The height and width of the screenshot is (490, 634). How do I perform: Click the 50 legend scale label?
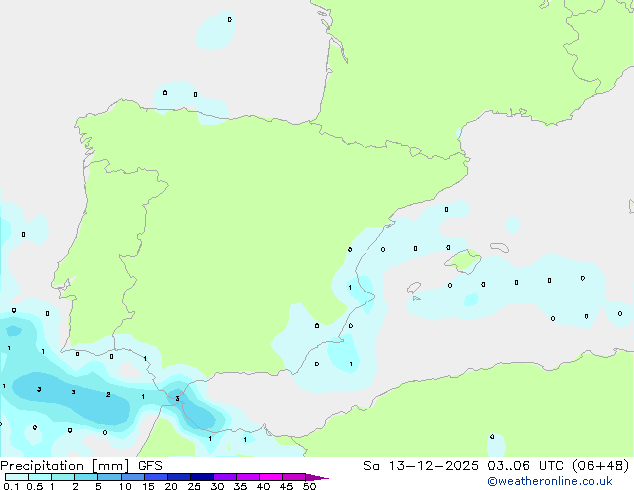pyautogui.click(x=310, y=486)
